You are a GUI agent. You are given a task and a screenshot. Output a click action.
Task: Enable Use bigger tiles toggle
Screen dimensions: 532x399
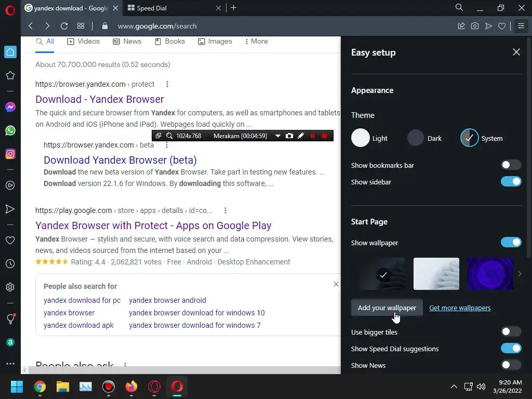click(511, 331)
